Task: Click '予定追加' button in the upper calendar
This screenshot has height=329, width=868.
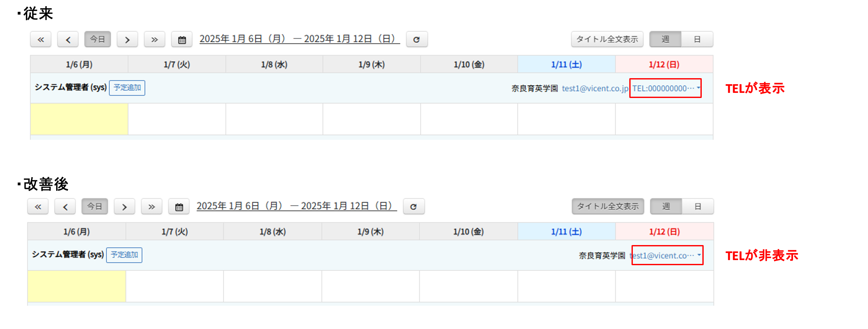Action: click(127, 88)
